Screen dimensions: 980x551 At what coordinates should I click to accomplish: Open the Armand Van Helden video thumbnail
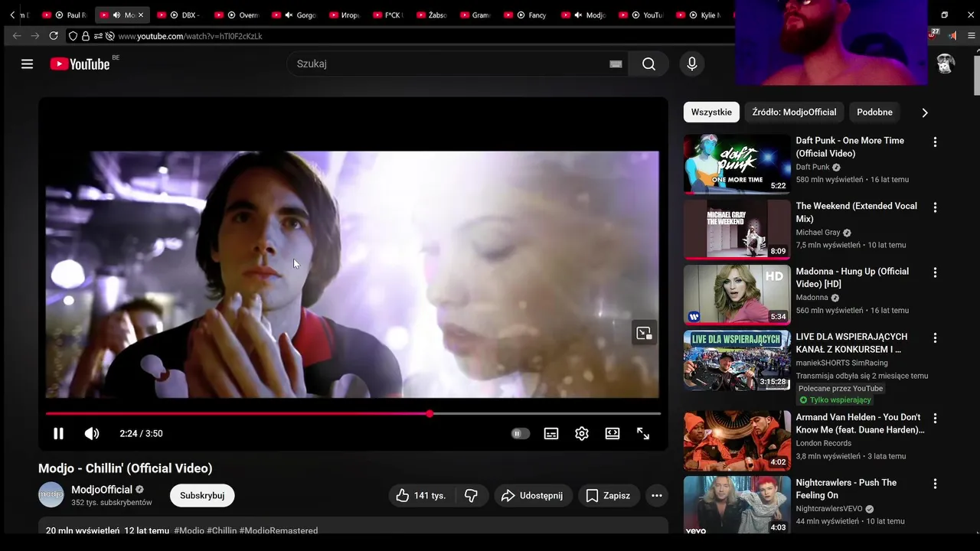point(737,440)
